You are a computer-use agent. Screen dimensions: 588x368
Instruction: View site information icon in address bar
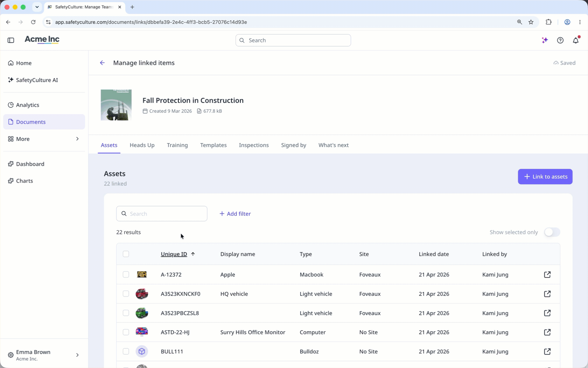point(48,22)
